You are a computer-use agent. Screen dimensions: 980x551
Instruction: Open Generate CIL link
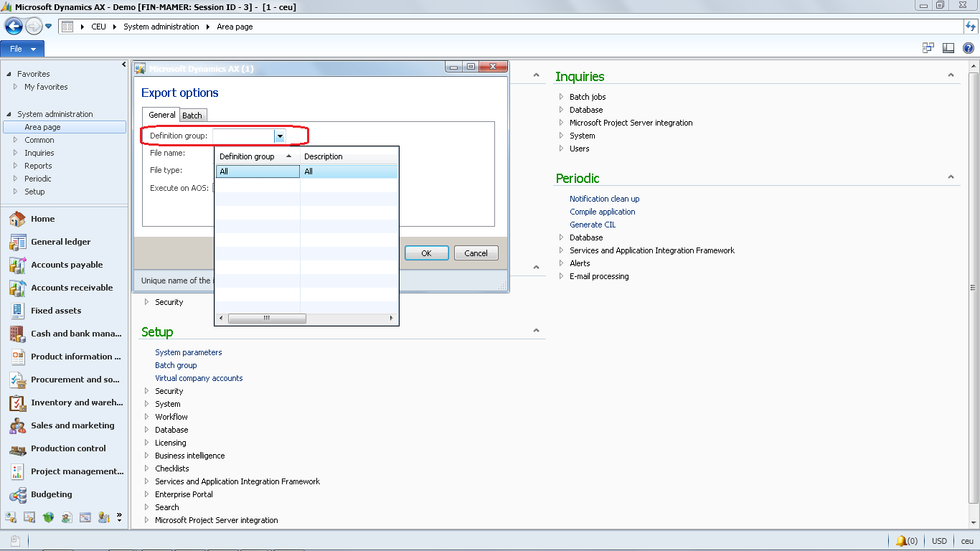(593, 225)
